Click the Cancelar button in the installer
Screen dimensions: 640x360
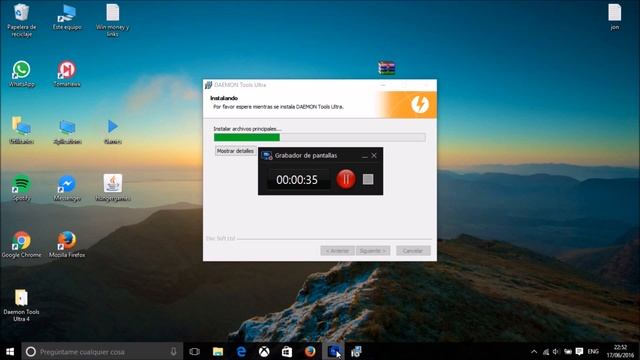413,251
